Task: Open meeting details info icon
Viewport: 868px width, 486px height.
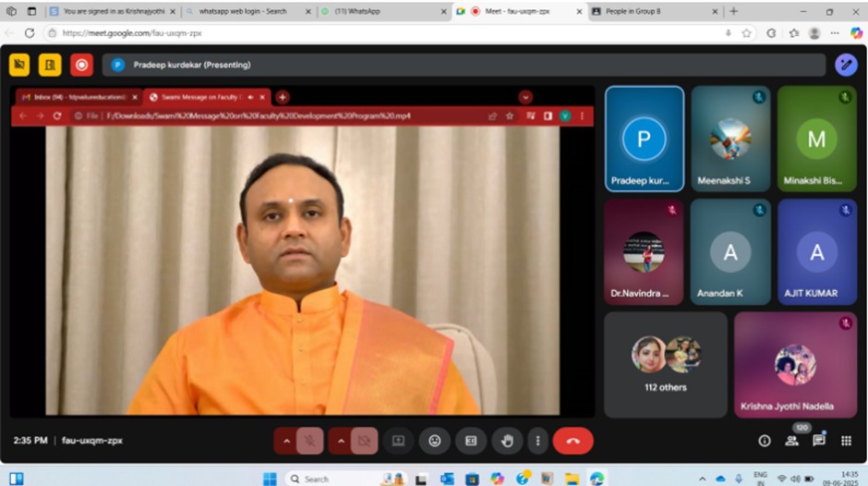Action: tap(764, 441)
